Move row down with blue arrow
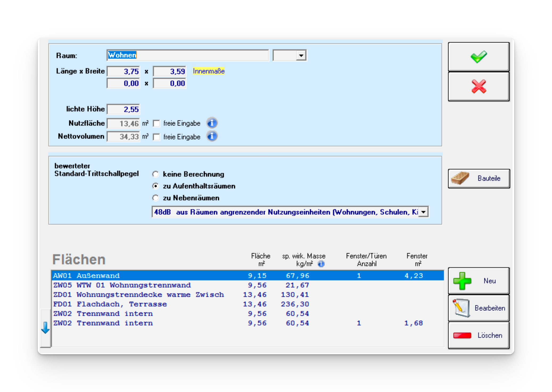Image resolution: width=552 pixels, height=392 pixels. [45, 328]
